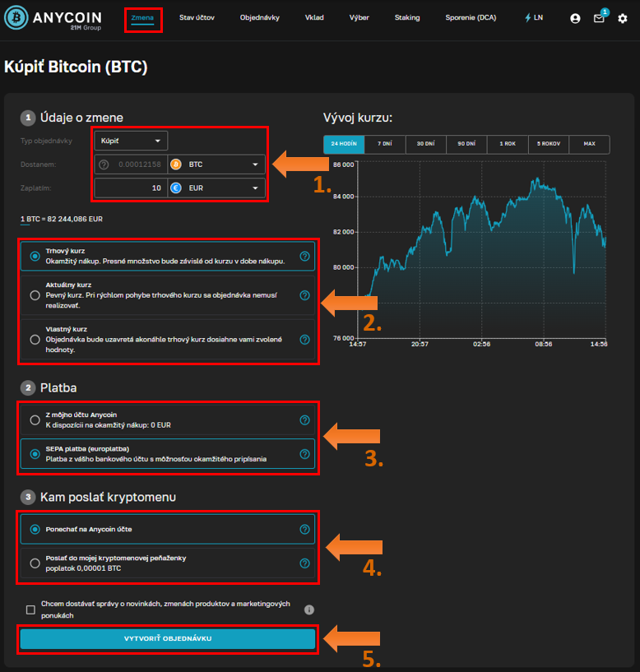The width and height of the screenshot is (640, 672).
Task: Enable the marketing news checkbox
Action: [30, 609]
